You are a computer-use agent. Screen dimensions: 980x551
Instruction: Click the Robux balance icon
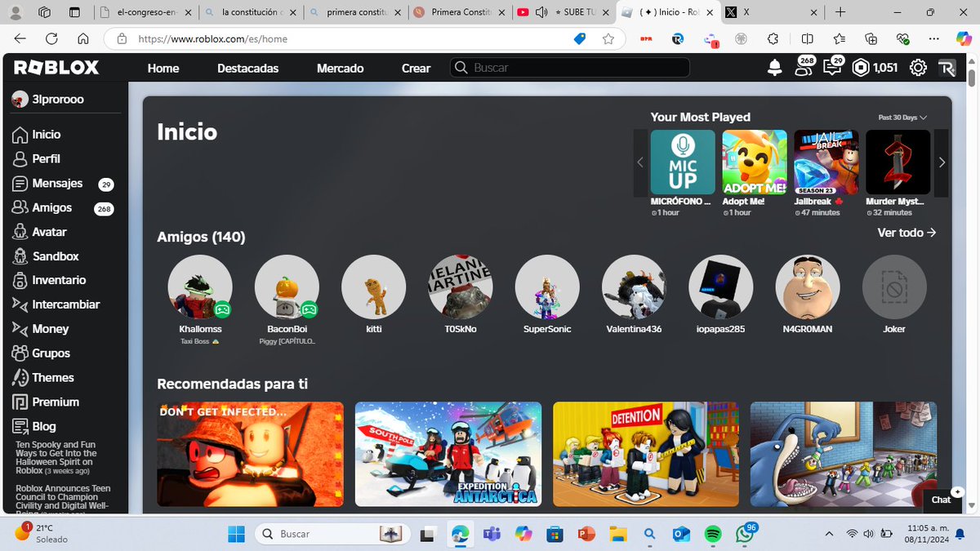pos(862,68)
